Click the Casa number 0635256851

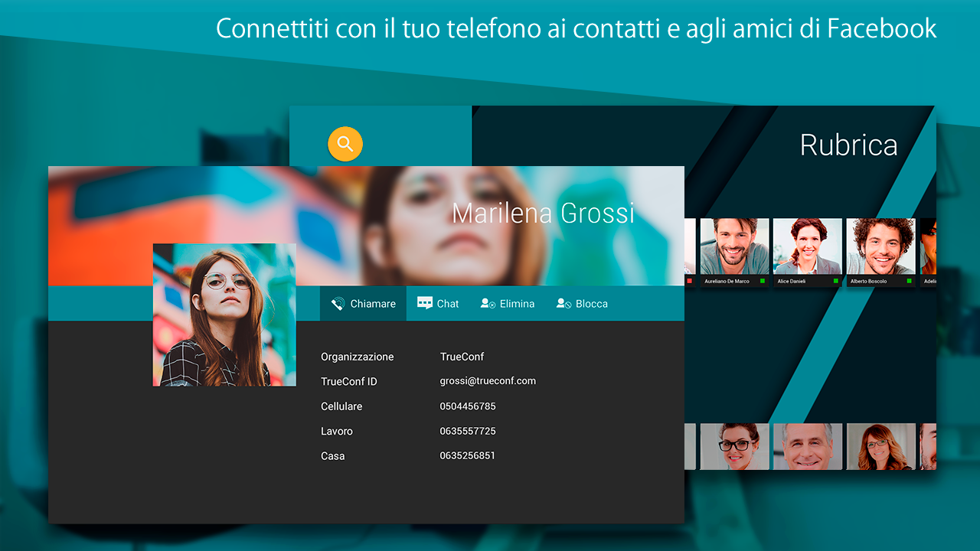467,455
